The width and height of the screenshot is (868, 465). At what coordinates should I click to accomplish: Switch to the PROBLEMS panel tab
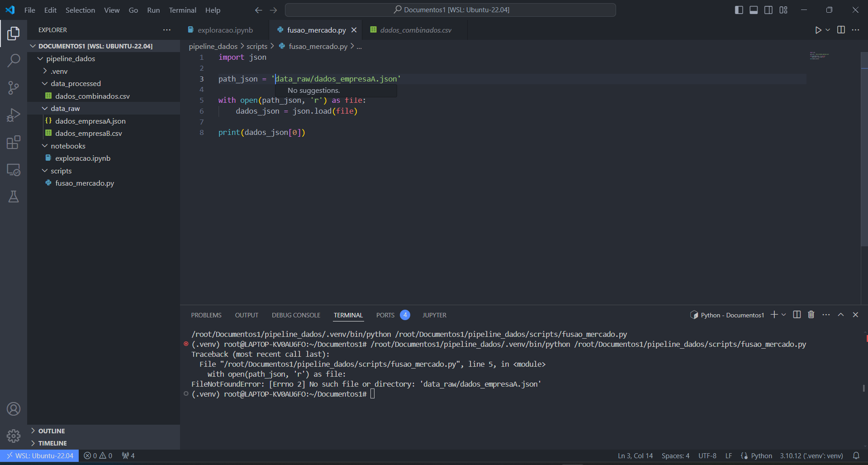(x=206, y=315)
